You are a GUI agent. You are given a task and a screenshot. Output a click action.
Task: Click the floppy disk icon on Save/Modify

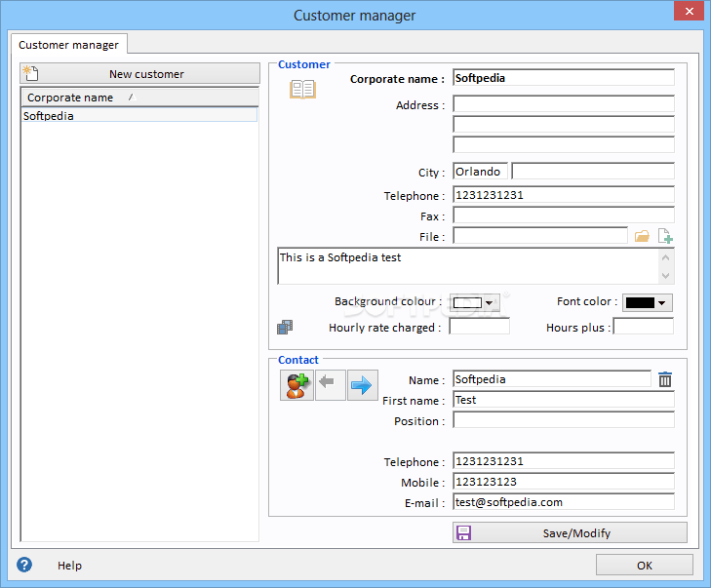point(463,532)
